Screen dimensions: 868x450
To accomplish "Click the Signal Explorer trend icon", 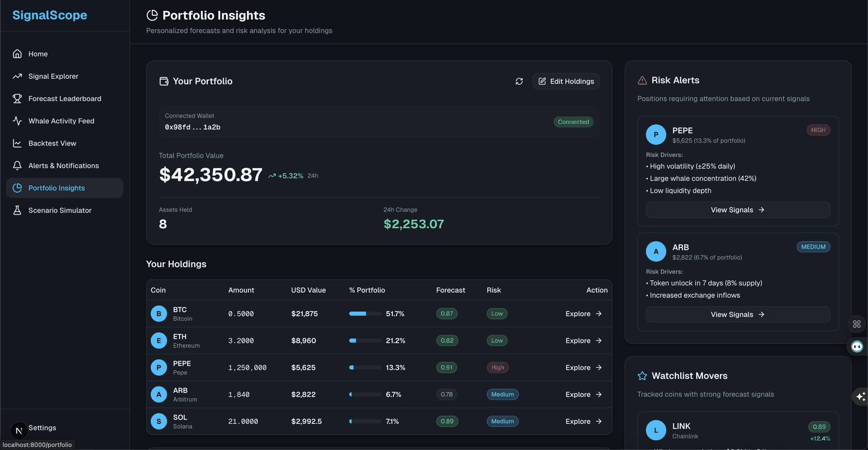I will click(17, 76).
